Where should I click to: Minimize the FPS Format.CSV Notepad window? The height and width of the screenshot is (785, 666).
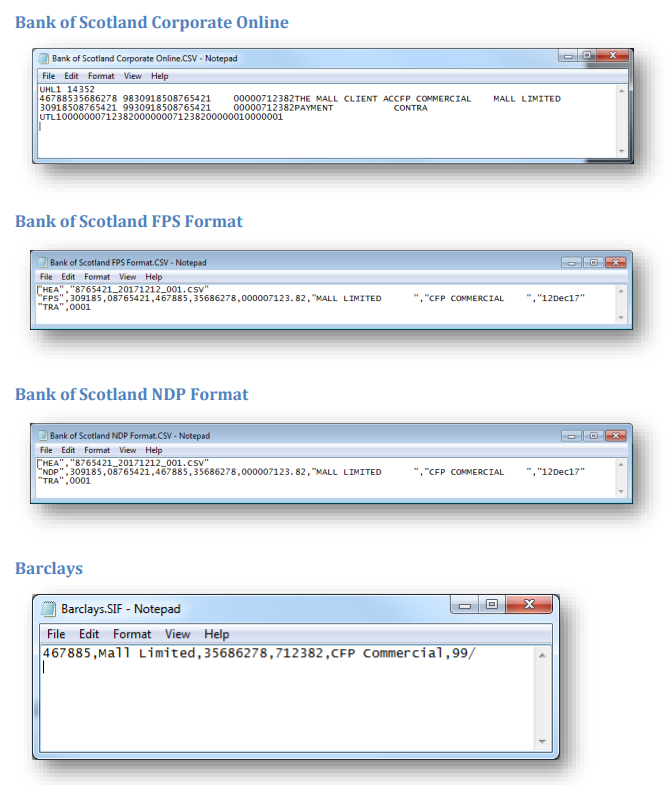[x=571, y=263]
